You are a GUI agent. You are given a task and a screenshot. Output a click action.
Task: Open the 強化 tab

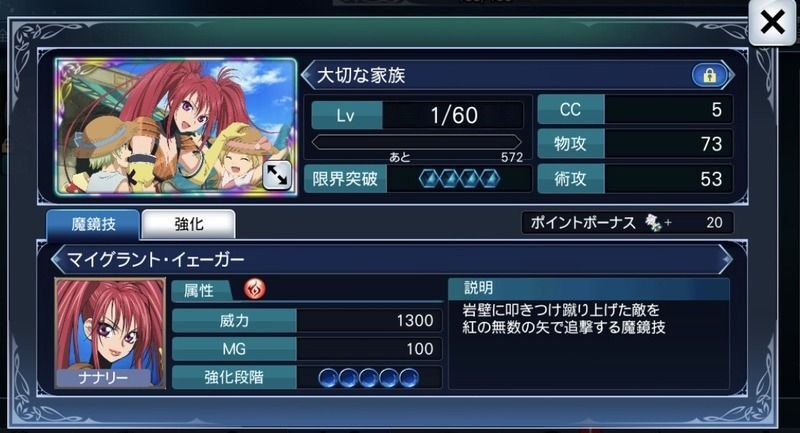pos(188,224)
